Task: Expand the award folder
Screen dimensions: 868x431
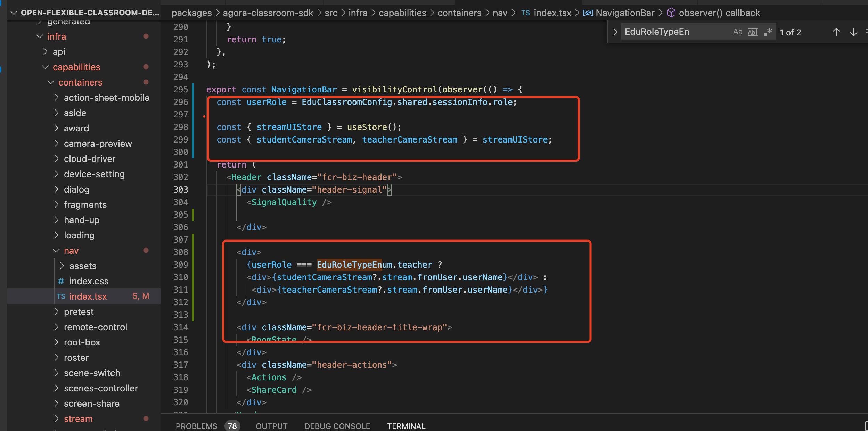Action: tap(56, 128)
